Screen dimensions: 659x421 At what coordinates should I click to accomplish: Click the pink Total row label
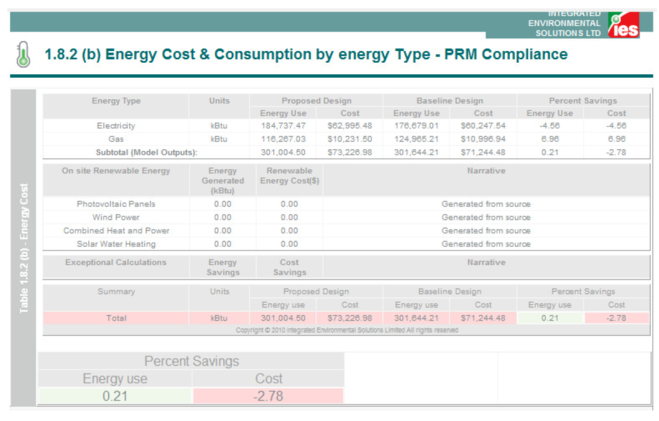(x=116, y=317)
